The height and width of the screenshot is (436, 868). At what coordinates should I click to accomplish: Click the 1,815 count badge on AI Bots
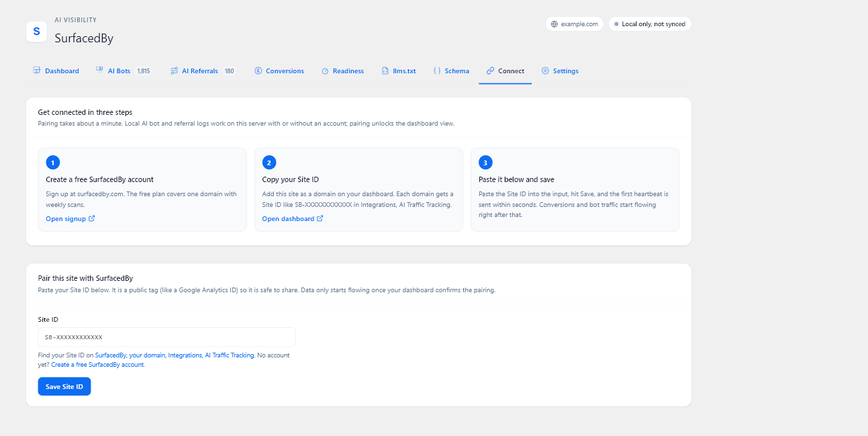tap(144, 71)
